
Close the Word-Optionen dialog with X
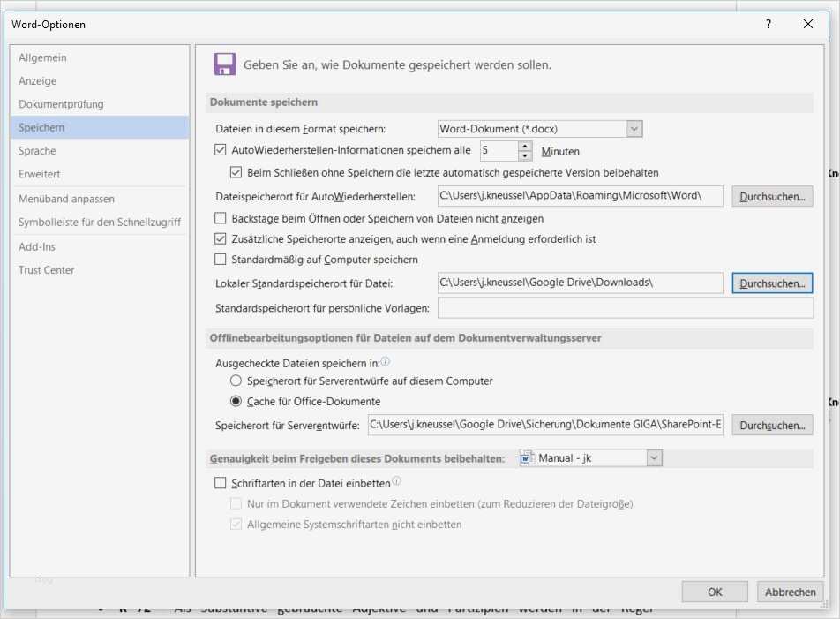[808, 24]
